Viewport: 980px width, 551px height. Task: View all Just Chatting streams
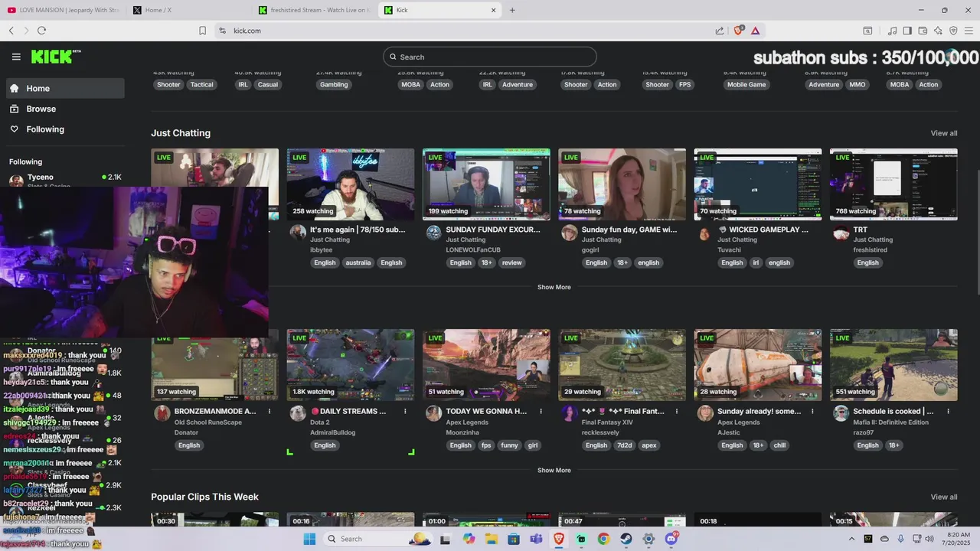(x=943, y=133)
